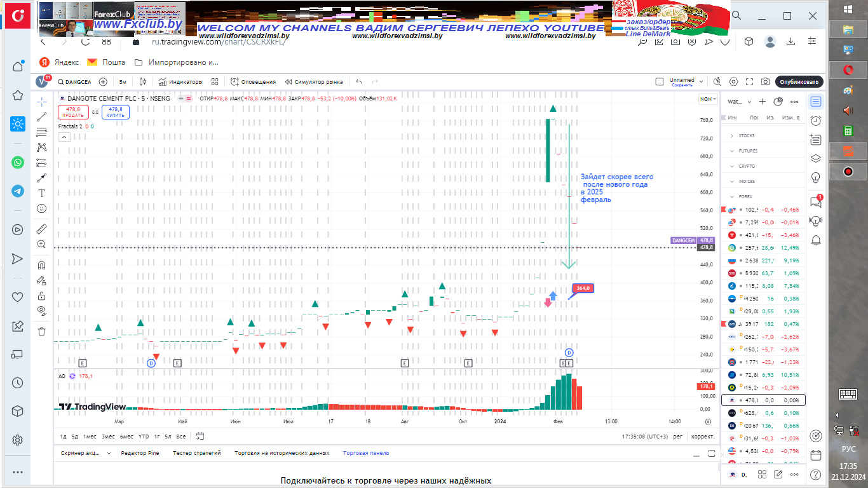The width and height of the screenshot is (868, 488).
Task: Open the Индикаторы dialog
Action: pyautogui.click(x=180, y=82)
